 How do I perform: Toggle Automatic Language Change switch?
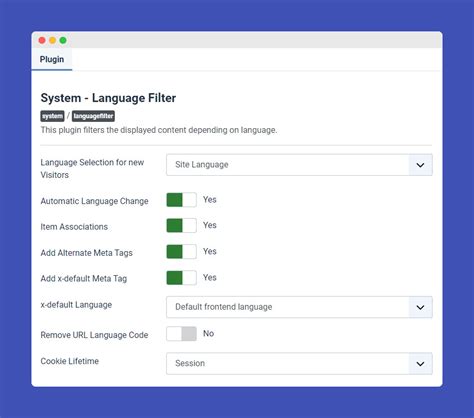pyautogui.click(x=181, y=200)
